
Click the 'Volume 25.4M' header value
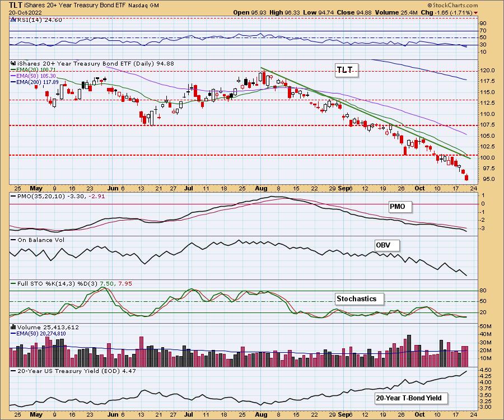(x=396, y=12)
